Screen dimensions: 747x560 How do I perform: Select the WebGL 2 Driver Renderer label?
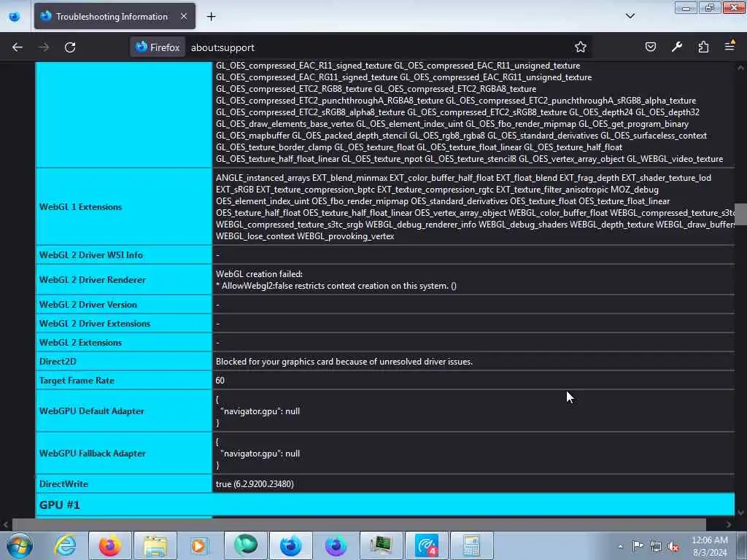(x=93, y=279)
